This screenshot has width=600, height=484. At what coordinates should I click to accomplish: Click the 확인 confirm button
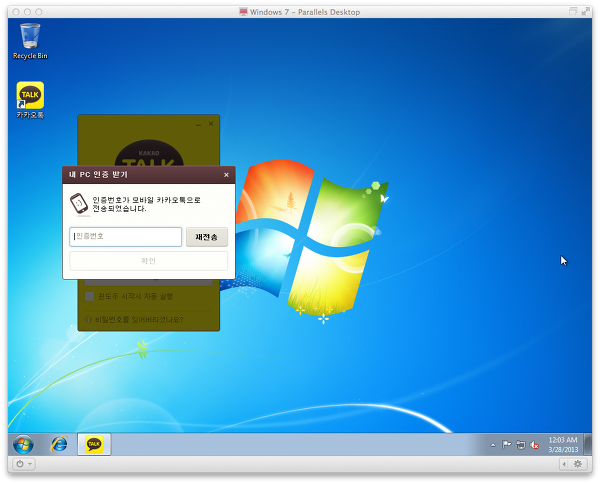coord(148,261)
